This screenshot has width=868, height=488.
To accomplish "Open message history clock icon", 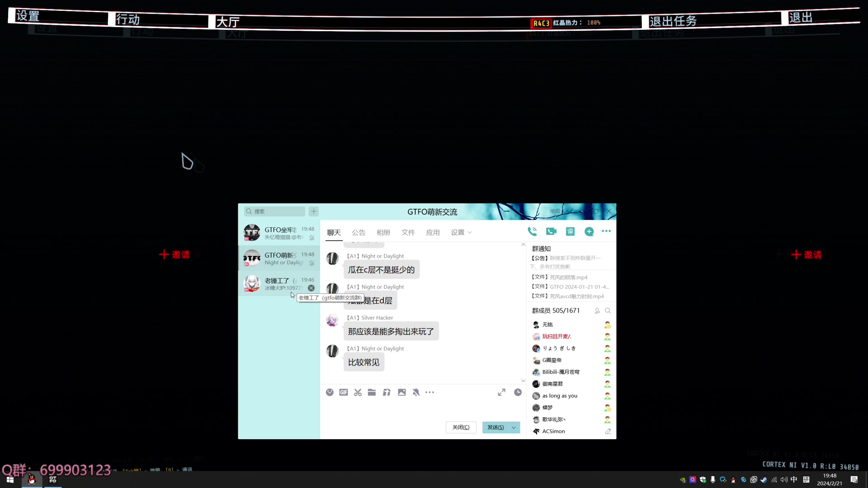I will [518, 392].
